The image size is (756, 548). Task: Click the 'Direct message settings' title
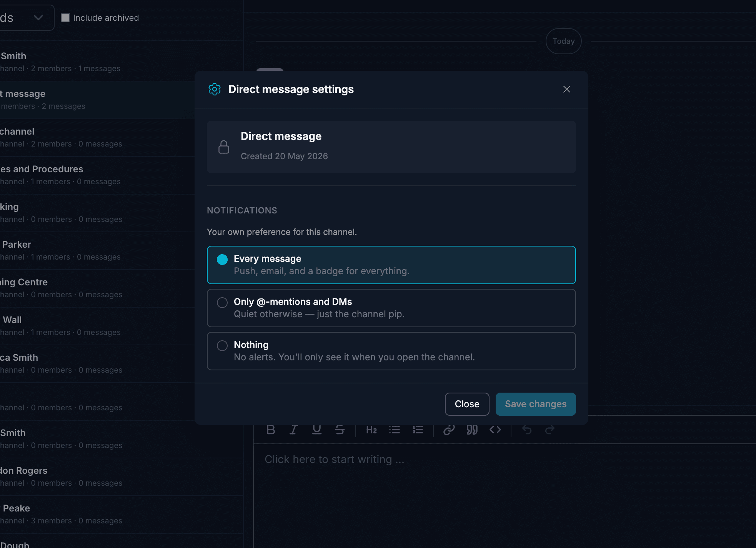tap(291, 89)
